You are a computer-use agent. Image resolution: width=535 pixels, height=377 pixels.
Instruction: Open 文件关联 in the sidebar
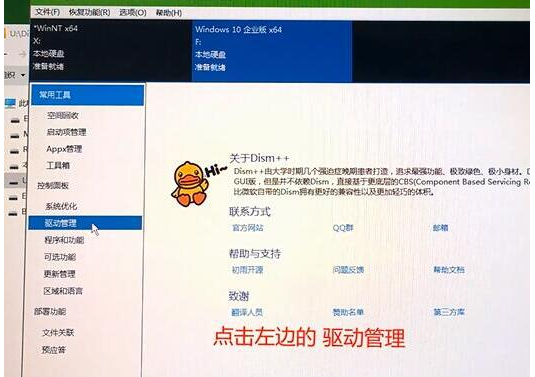coord(58,332)
